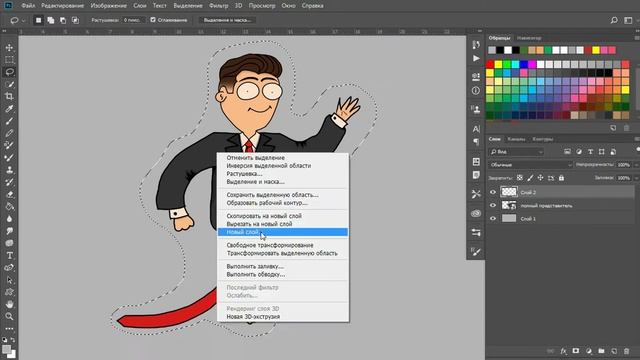Create a new layer group folder icon
This screenshot has height=360, width=640.
[601, 351]
